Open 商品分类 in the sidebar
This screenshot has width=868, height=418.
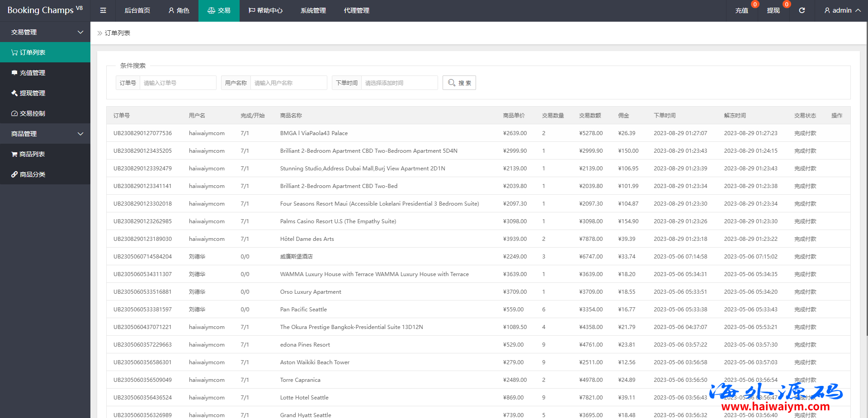point(32,174)
